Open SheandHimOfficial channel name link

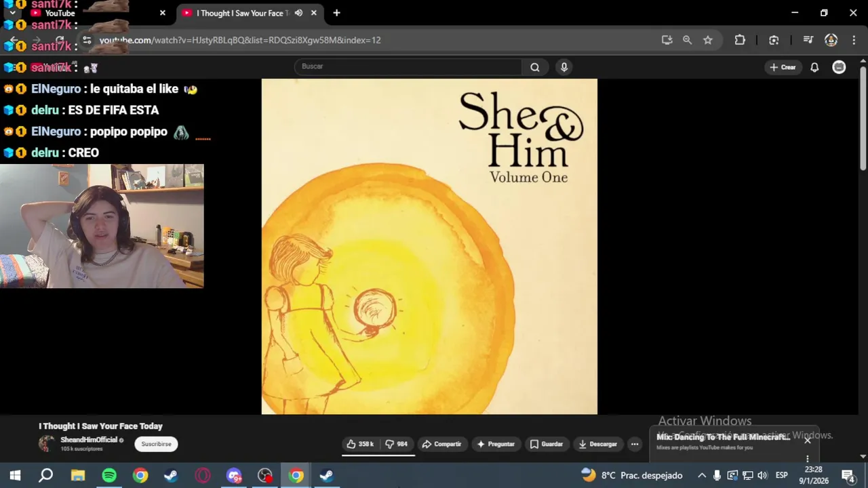(x=89, y=440)
